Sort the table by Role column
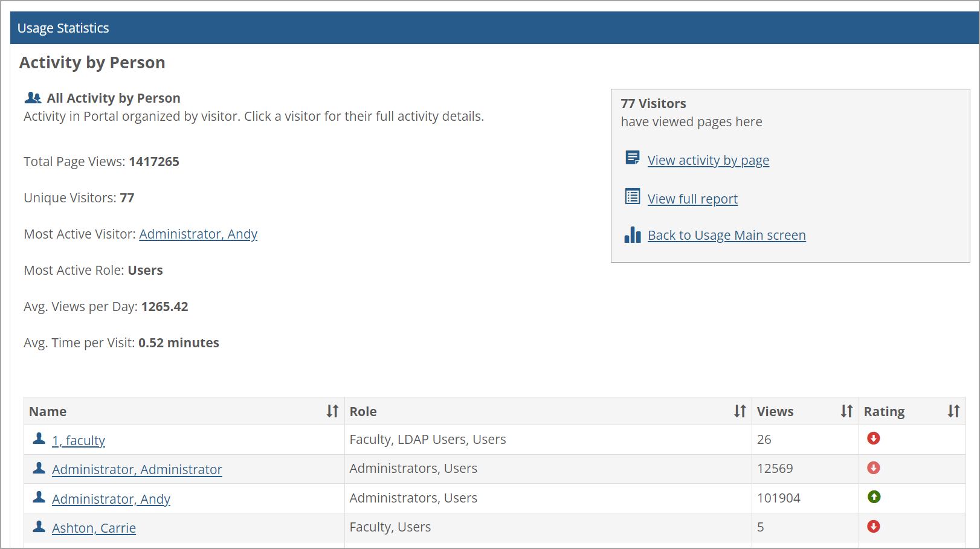Viewport: 980px width, 549px height. tap(740, 411)
